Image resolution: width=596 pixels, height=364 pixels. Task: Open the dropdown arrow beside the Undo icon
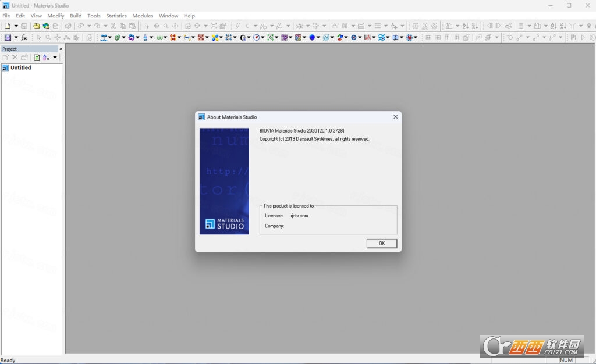(x=89, y=26)
